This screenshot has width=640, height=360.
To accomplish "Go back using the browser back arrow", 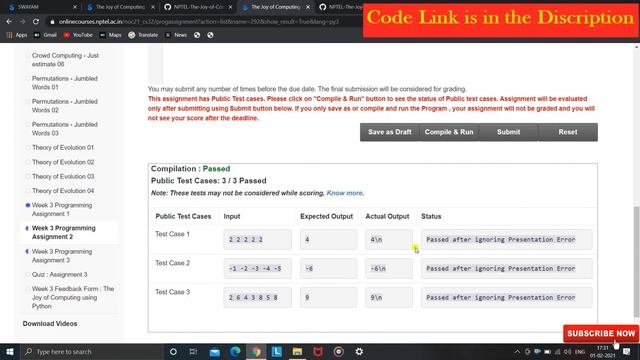I will tap(9, 21).
